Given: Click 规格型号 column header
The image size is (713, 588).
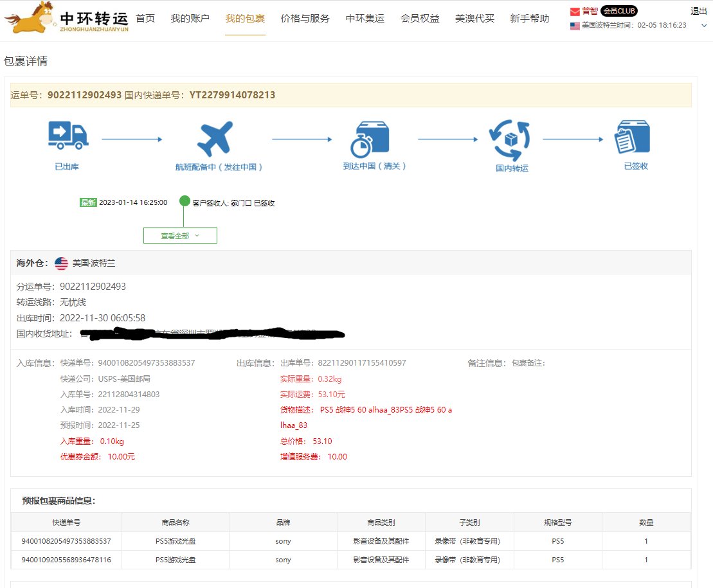Looking at the screenshot, I should click(558, 522).
